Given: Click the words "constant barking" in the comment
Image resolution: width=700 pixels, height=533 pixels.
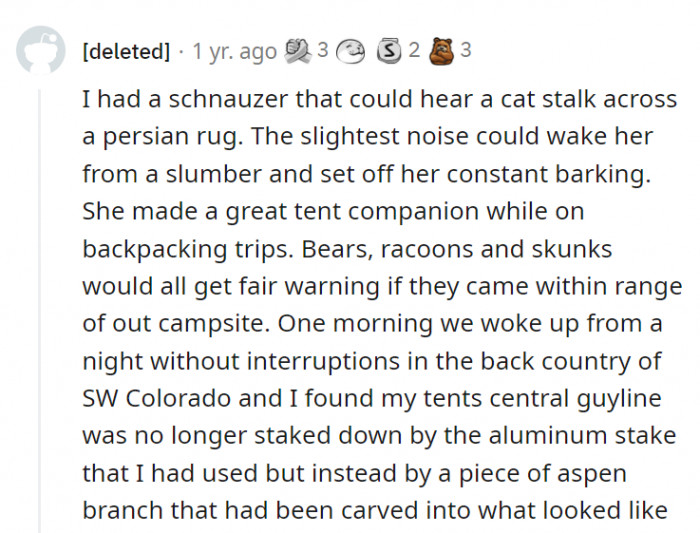Looking at the screenshot, I should (561, 174).
